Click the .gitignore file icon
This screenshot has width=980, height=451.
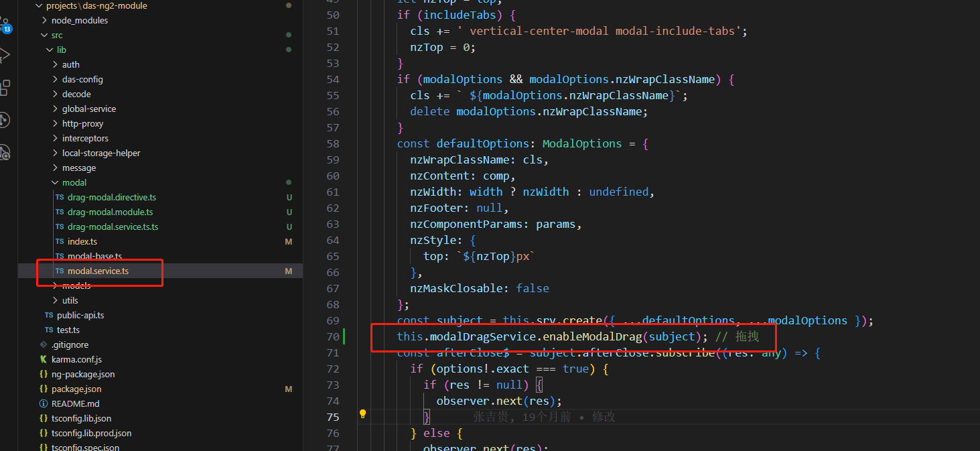[44, 344]
